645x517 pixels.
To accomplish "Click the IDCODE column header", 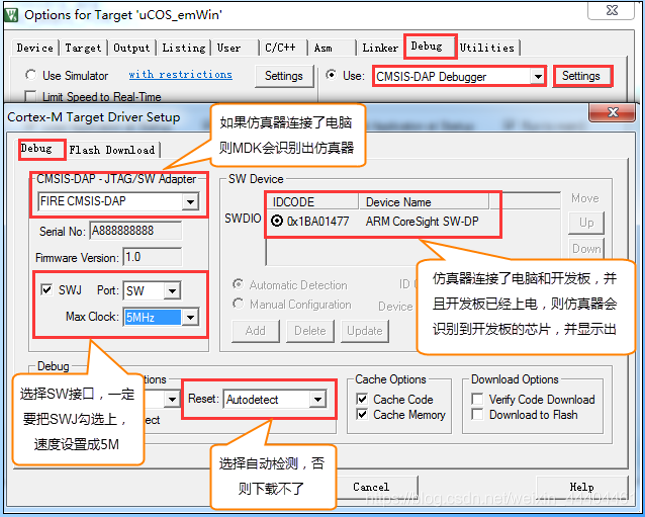I will (313, 202).
